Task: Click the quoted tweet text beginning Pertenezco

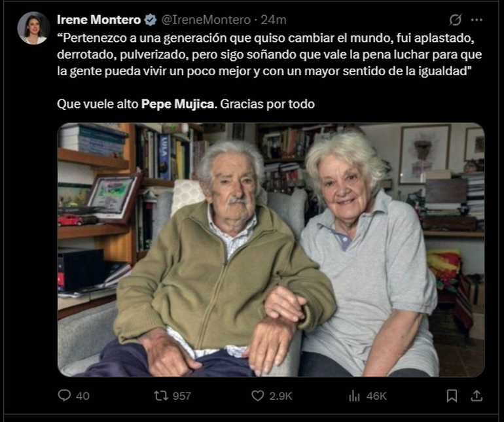Action: [270, 55]
